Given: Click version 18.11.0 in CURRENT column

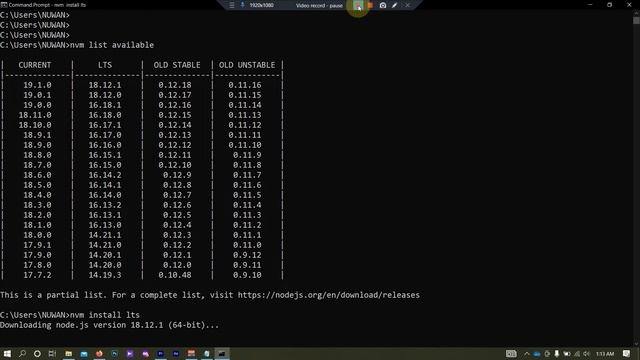Looking at the screenshot, I should tap(35, 115).
